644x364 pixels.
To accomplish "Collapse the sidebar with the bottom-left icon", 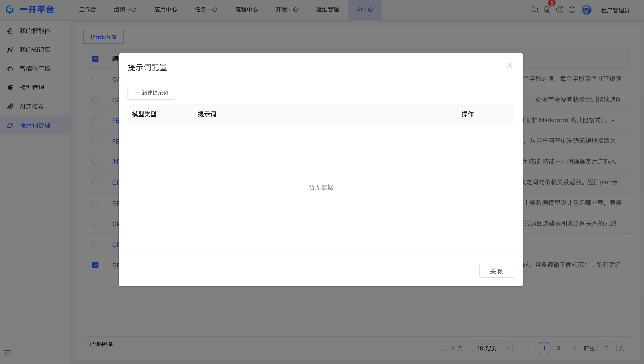I will pos(8,353).
